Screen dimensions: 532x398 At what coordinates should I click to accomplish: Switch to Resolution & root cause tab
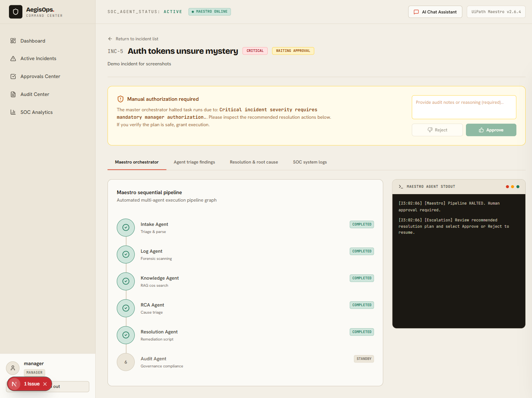pyautogui.click(x=254, y=162)
